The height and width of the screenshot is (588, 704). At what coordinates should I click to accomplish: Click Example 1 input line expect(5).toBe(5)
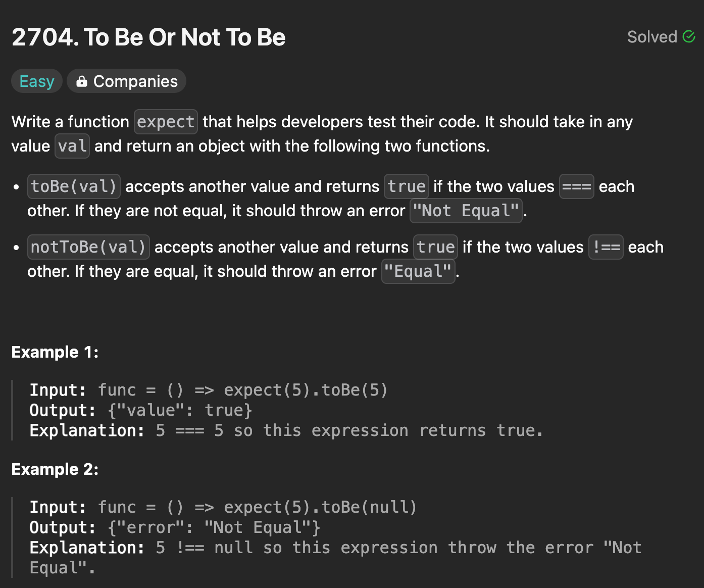(209, 390)
